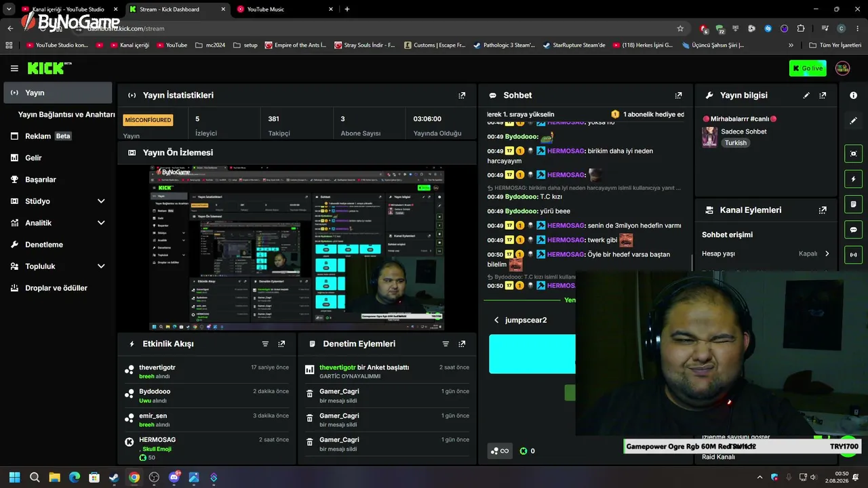Image resolution: width=868 pixels, height=488 pixels.
Task: Open the hamburger menu next to Kick logo
Action: click(x=14, y=68)
